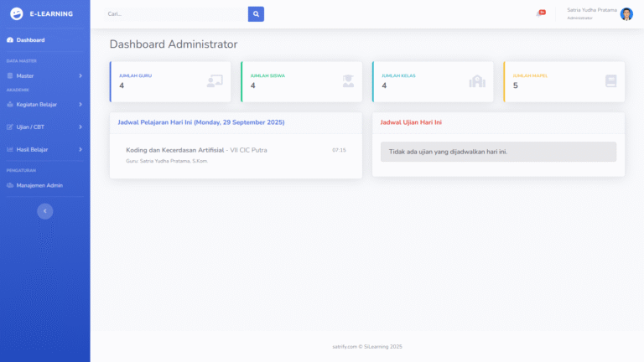The height and width of the screenshot is (362, 644).
Task: Open Manajemen Admin in the sidebar
Action: 39,185
